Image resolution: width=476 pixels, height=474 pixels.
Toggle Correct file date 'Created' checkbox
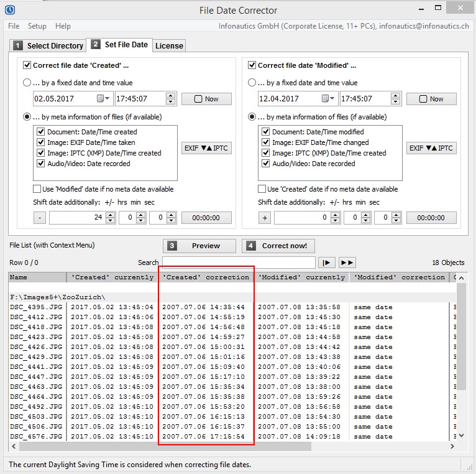[x=27, y=65]
